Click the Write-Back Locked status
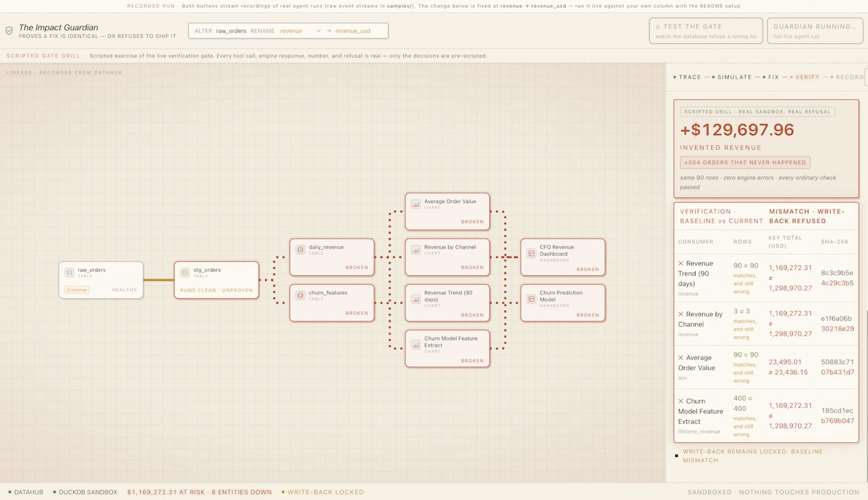868x500 pixels. [322, 492]
